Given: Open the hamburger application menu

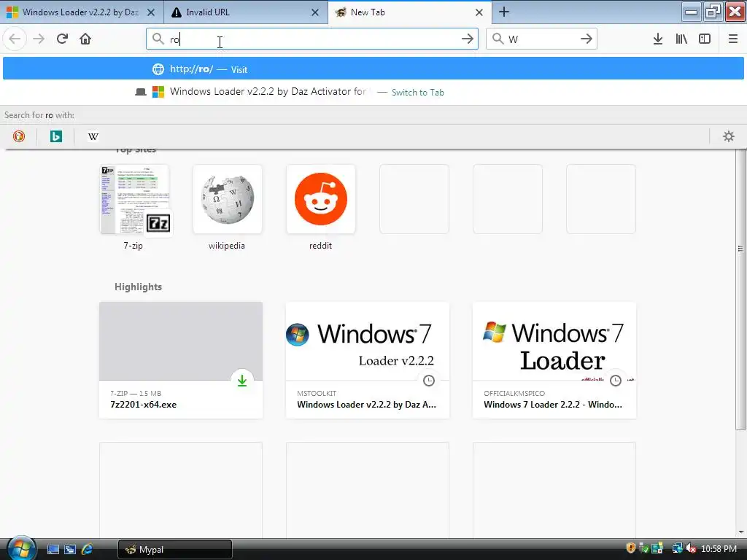Looking at the screenshot, I should [x=733, y=39].
